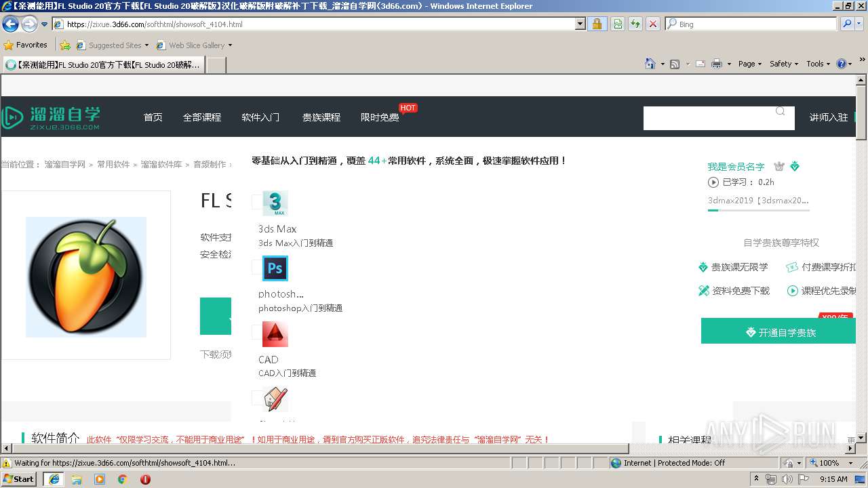The image size is (868, 488).
Task: Tick the checkbox next to 3ds Max
Action: pos(256,202)
